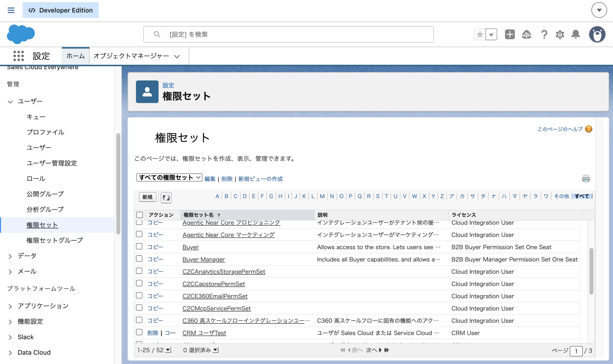613x364 pixels.
Task: Check the C2CMcpServicePermSet row checkbox
Action: tap(139, 308)
